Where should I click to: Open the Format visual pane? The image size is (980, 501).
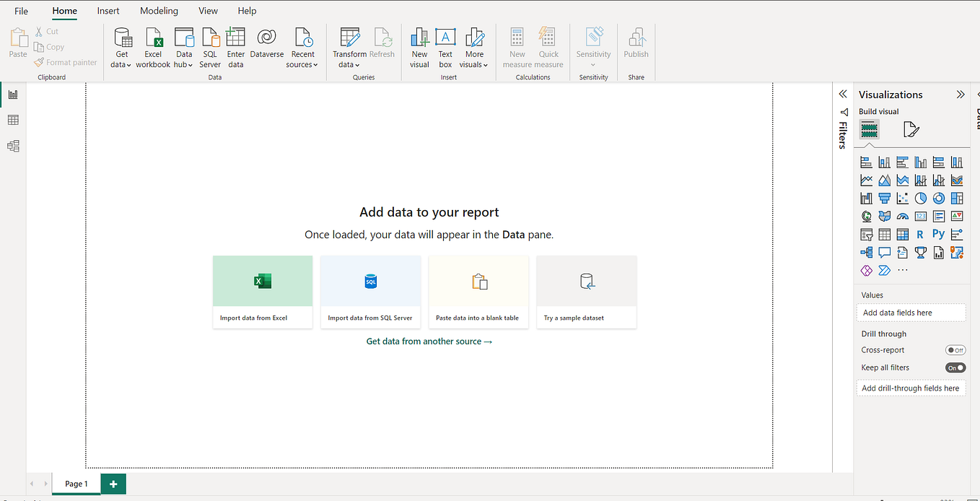(x=911, y=129)
